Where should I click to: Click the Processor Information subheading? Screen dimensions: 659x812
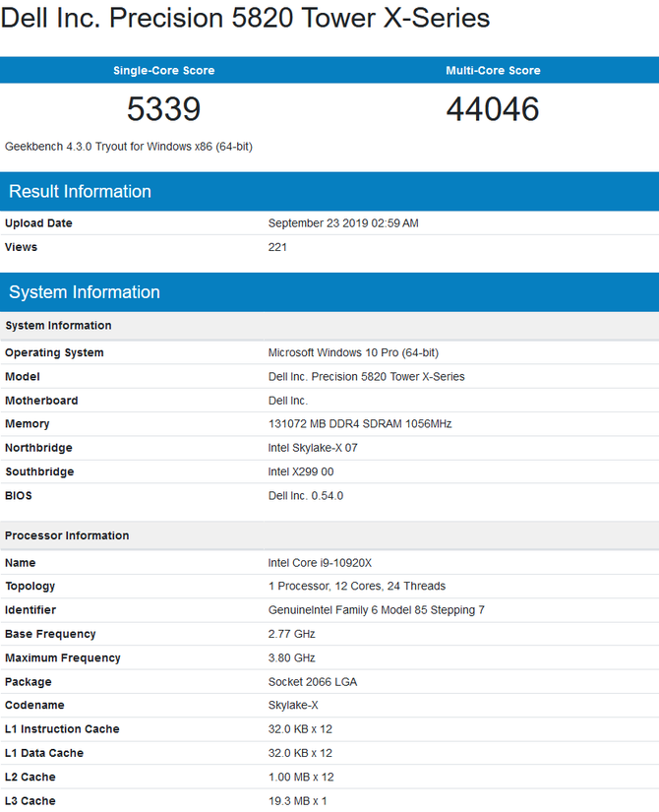pyautogui.click(x=329, y=535)
